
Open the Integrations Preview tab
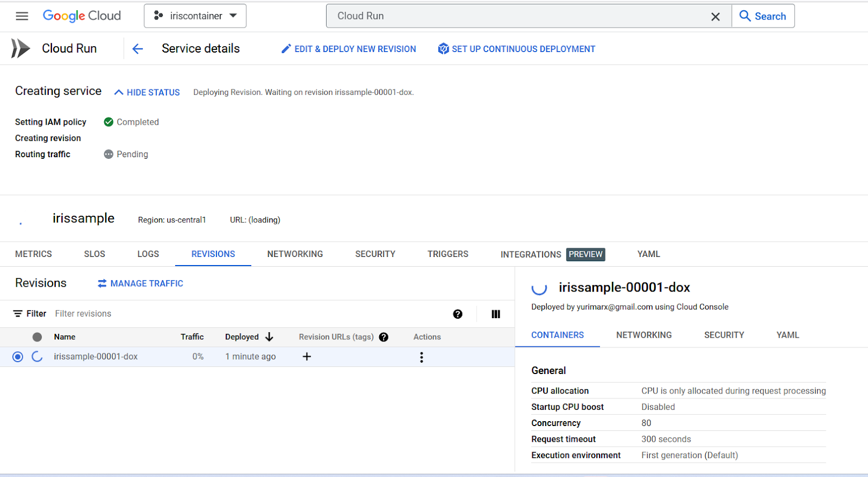[x=552, y=254]
